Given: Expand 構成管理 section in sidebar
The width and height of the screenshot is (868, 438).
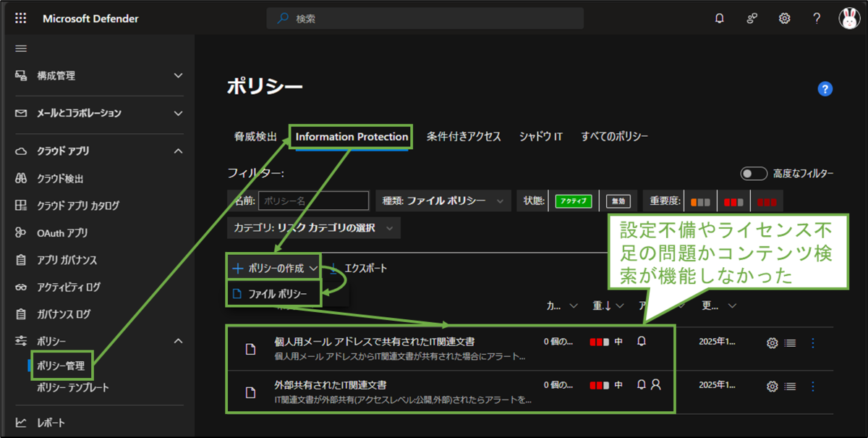Looking at the screenshot, I should pos(179,75).
